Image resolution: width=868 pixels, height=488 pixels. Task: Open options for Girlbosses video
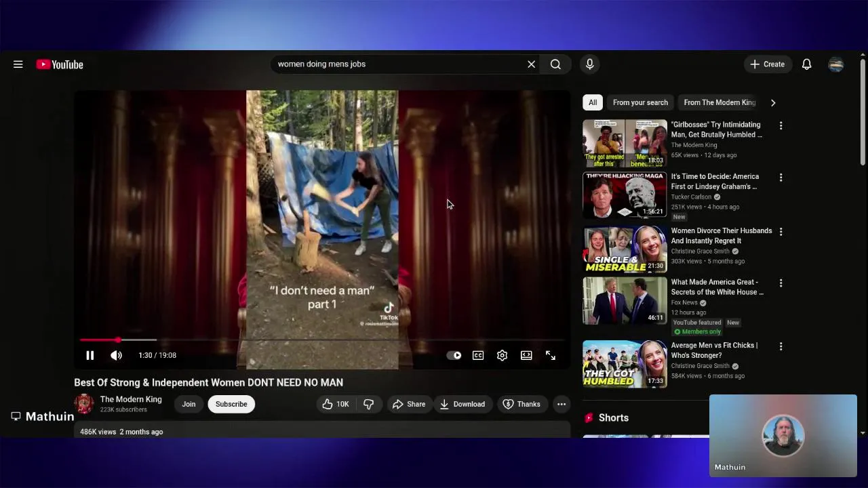(781, 125)
